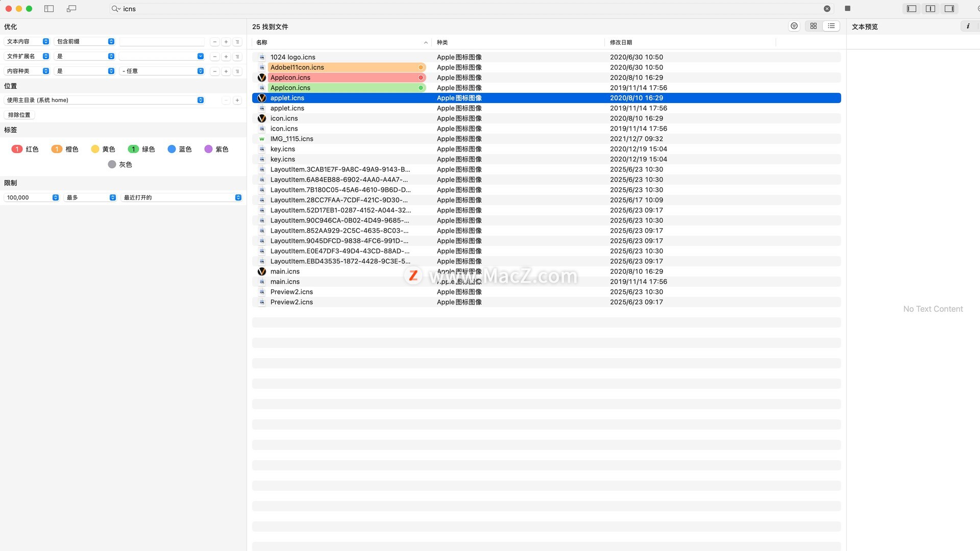This screenshot has width=980, height=551.
Task: Open the 100,000 result limit dropdown
Action: pos(32,197)
